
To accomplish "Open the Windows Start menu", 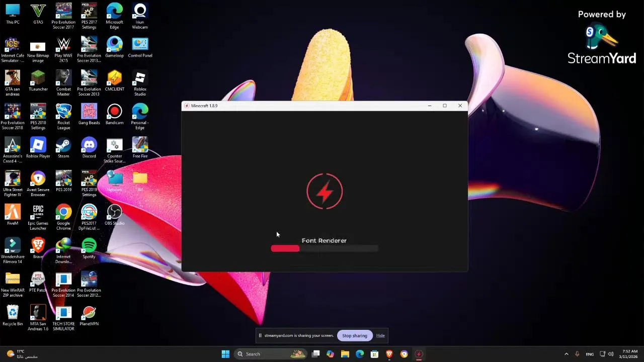I will click(x=225, y=354).
